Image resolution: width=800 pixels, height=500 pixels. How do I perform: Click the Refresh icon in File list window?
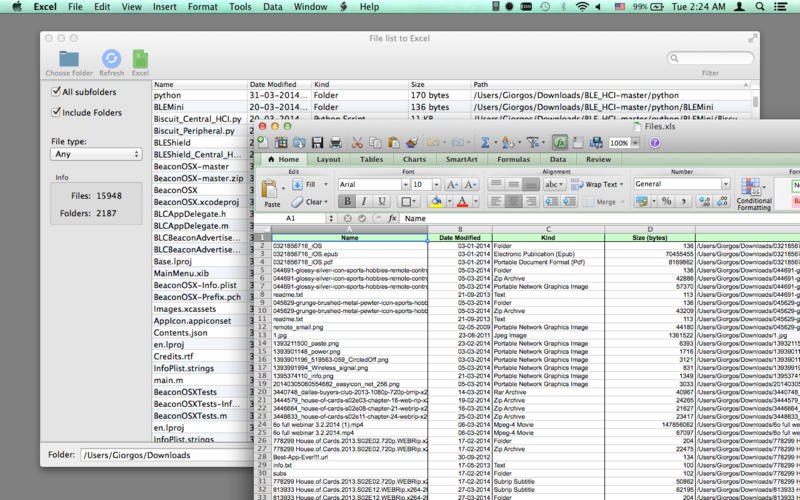point(111,59)
